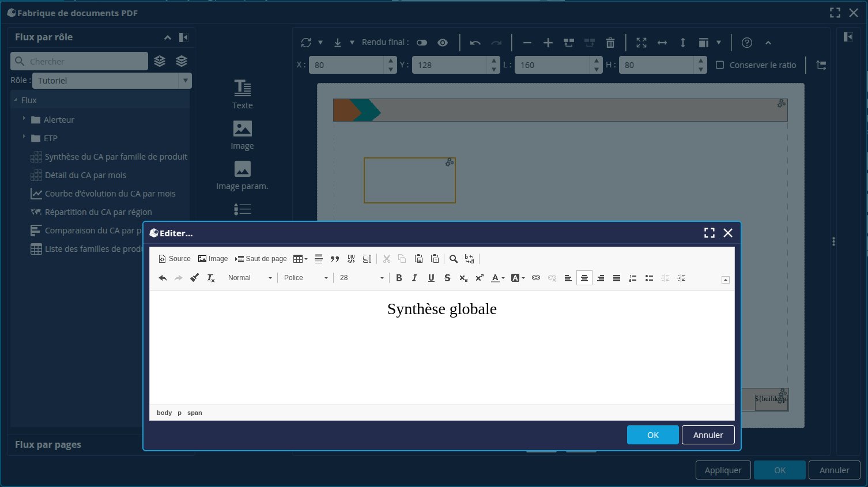This screenshot has width=868, height=487.
Task: Open the Flux par pages panel
Action: (x=48, y=444)
